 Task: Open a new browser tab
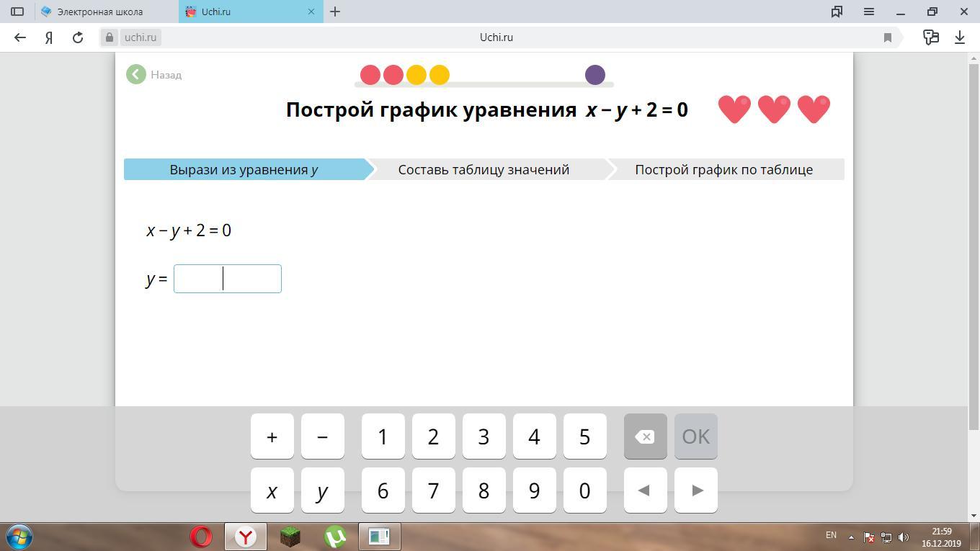click(335, 12)
